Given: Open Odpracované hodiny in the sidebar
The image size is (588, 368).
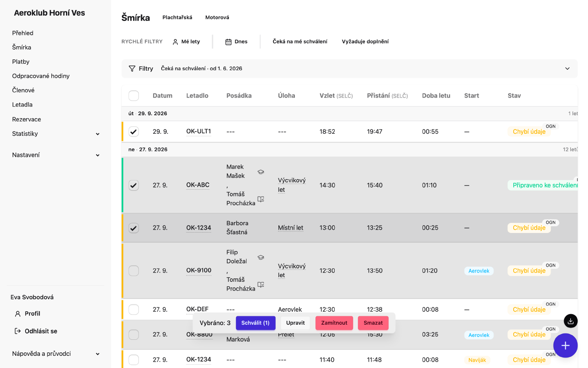Looking at the screenshot, I should click(41, 76).
